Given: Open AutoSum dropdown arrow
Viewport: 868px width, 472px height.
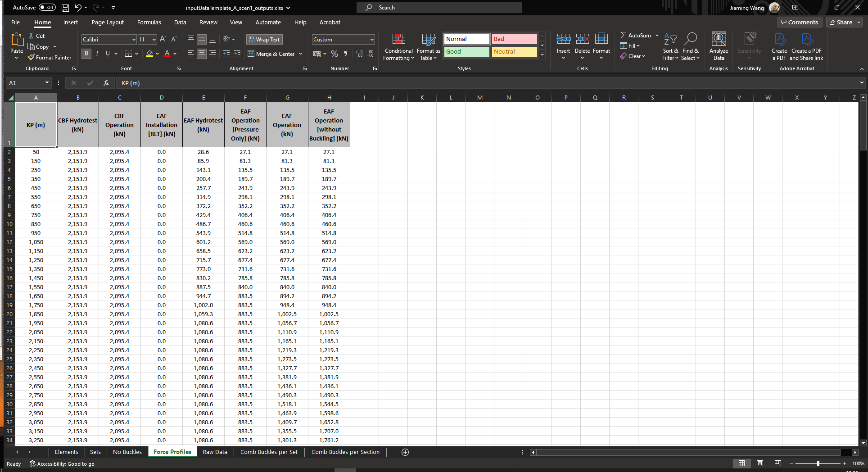Looking at the screenshot, I should [657, 36].
